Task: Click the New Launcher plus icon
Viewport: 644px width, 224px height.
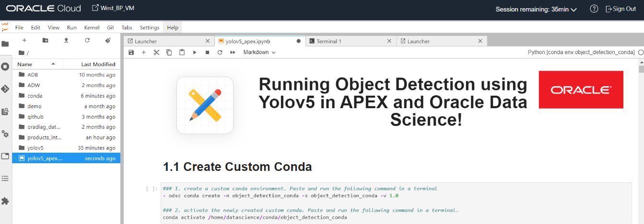Action: click(24, 40)
